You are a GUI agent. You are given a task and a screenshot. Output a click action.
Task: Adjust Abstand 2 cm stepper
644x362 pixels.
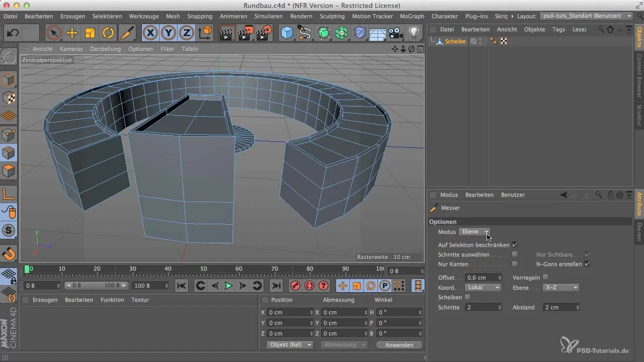(577, 307)
